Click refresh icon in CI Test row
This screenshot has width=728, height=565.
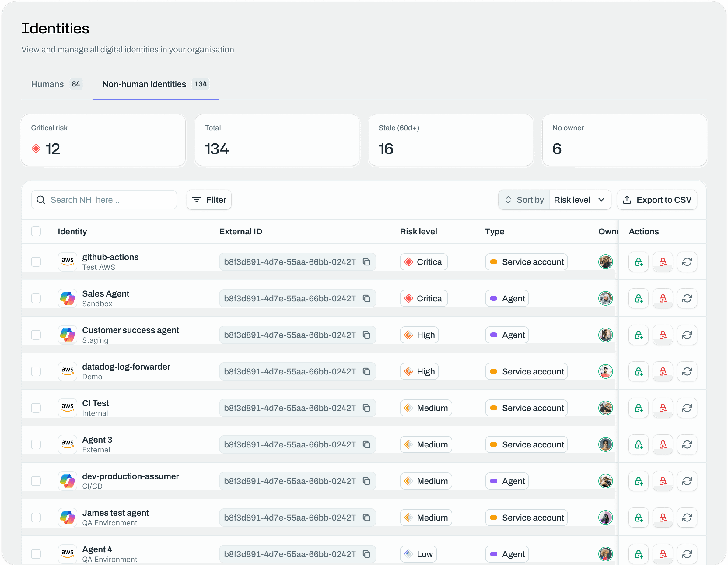[x=687, y=408]
